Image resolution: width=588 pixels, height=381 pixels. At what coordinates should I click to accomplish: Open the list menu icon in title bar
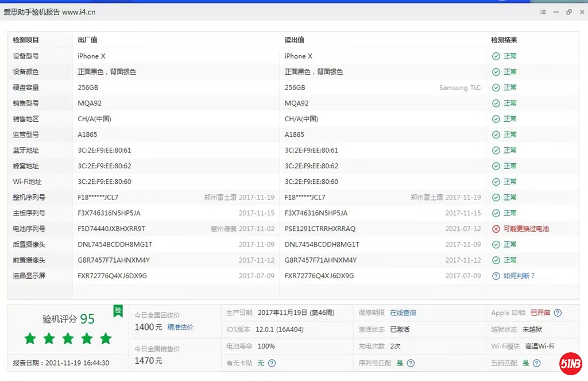click(543, 12)
